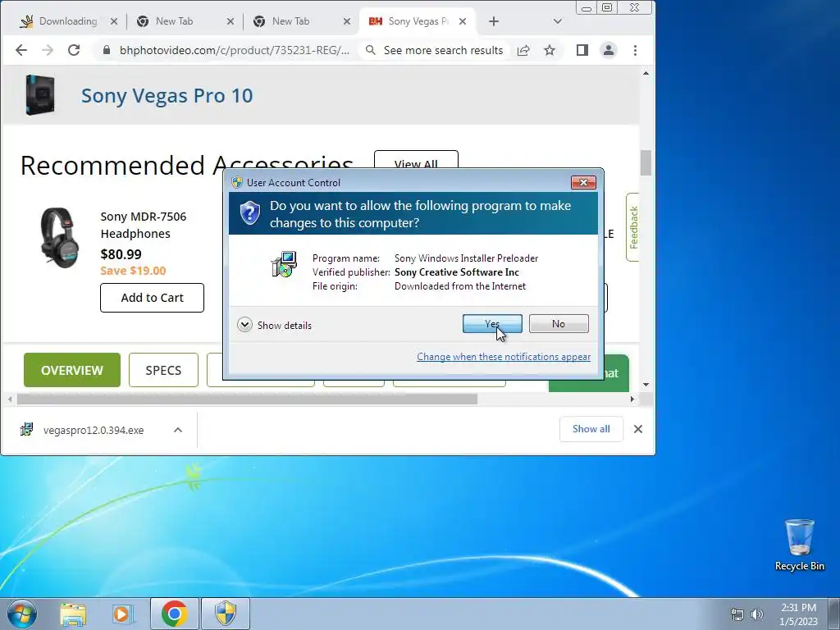Close the Sony Vegas tab
The image size is (840, 630).
[x=463, y=21]
